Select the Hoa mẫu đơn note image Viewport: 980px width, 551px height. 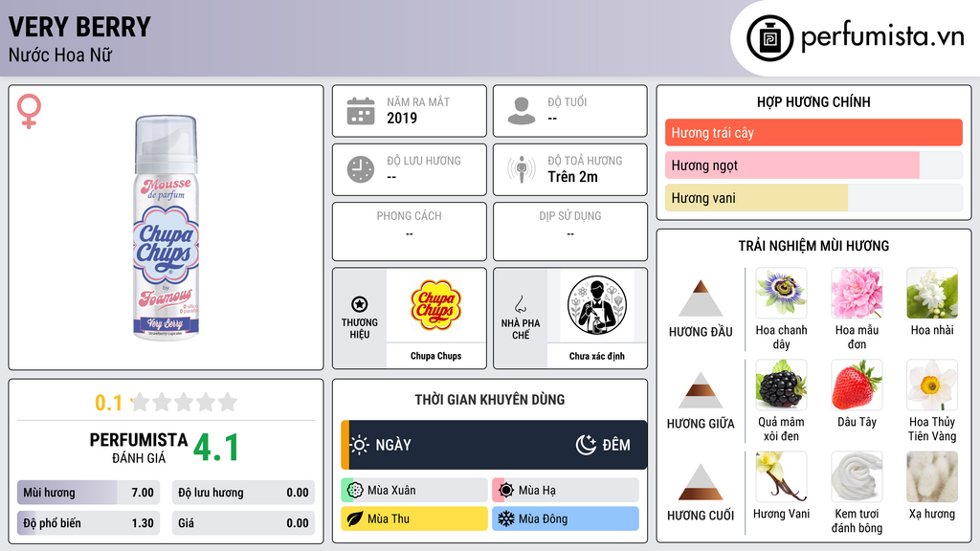tap(857, 293)
